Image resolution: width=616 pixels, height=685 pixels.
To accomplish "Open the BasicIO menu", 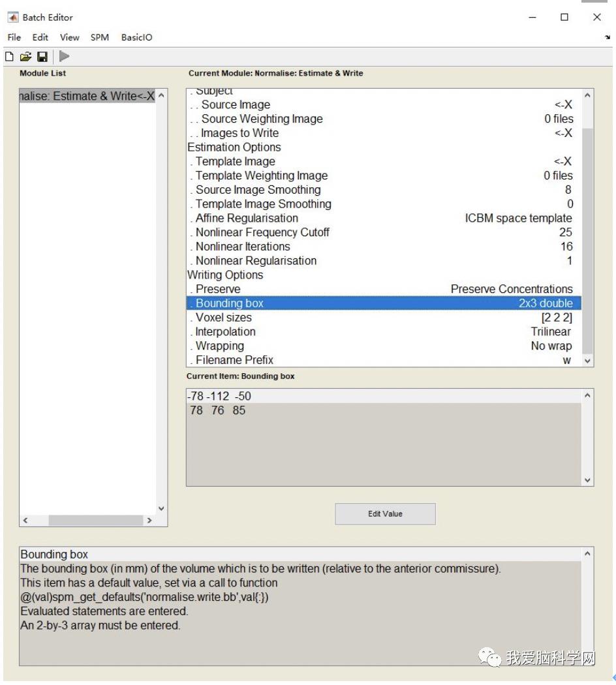I will [137, 38].
